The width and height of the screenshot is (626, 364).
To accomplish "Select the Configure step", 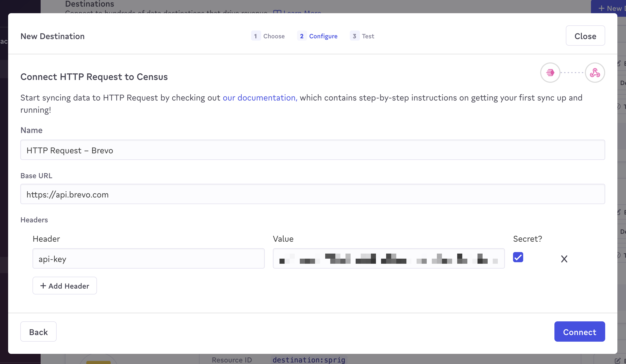I will pyautogui.click(x=323, y=36).
